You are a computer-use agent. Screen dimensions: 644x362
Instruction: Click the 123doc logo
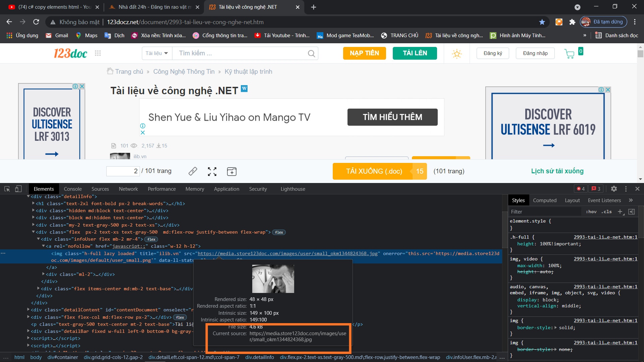(70, 53)
